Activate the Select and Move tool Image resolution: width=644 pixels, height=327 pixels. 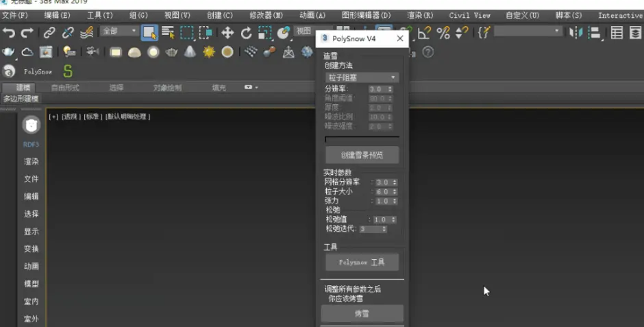point(227,32)
